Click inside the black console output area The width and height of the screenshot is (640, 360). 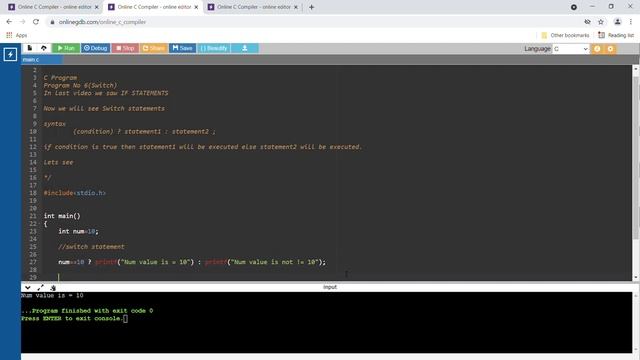pos(327,322)
